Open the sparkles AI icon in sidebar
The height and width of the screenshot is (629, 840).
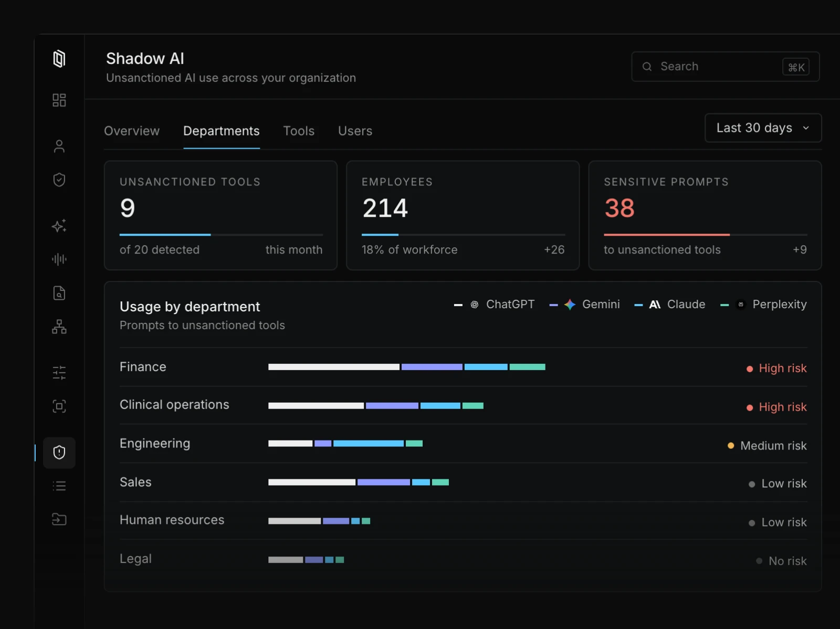coord(59,226)
